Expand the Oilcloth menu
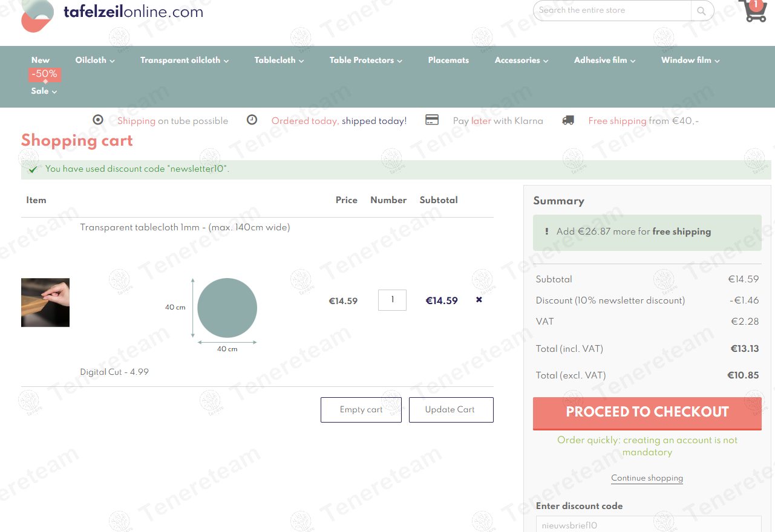This screenshot has height=532, width=775. click(x=95, y=60)
